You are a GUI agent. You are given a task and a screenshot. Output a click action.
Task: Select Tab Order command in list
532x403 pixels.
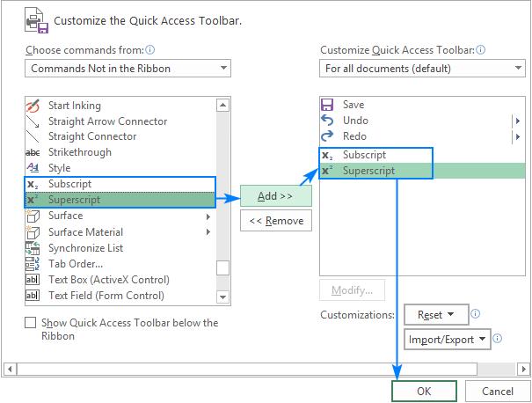[x=76, y=264]
